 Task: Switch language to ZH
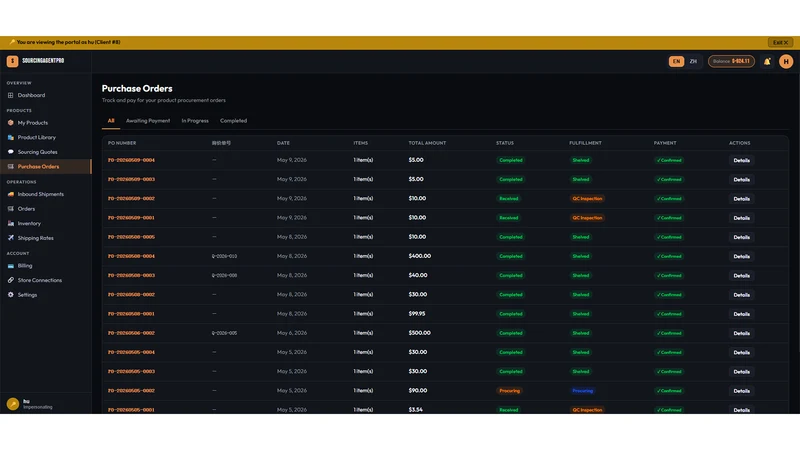click(x=693, y=62)
